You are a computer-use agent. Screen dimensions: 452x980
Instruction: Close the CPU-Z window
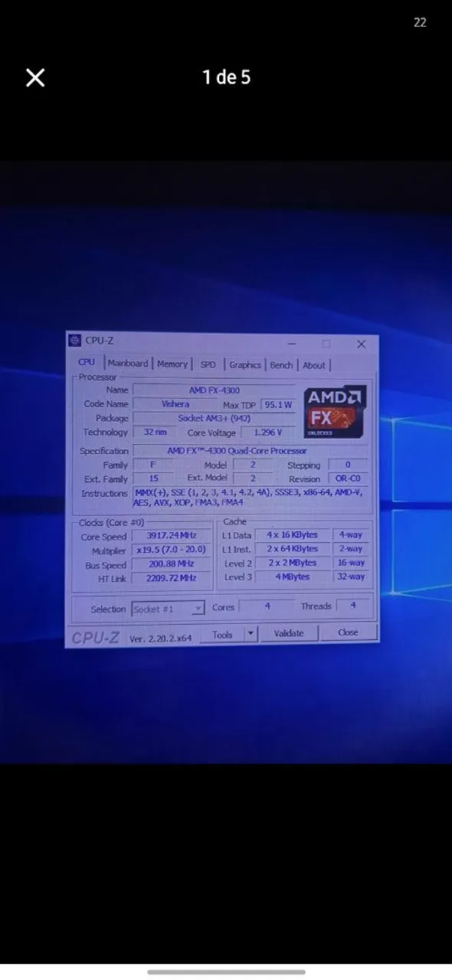[362, 345]
